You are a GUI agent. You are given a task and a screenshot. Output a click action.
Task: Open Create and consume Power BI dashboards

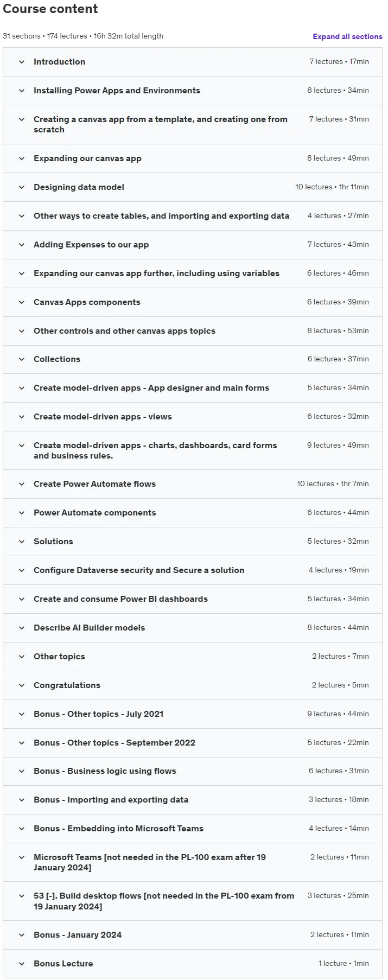[120, 599]
